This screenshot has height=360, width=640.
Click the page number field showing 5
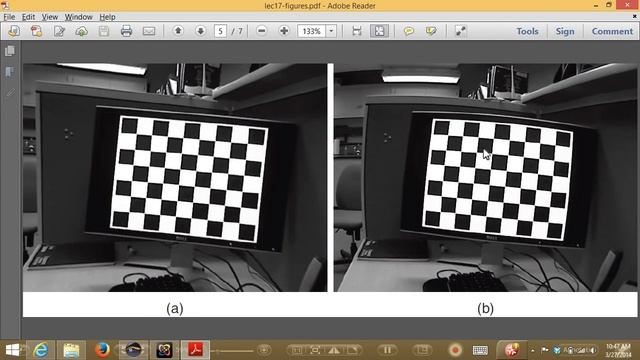click(220, 31)
